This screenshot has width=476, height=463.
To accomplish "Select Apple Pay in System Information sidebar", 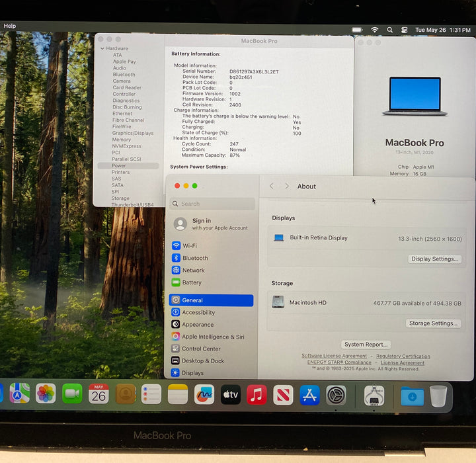I will tap(124, 62).
